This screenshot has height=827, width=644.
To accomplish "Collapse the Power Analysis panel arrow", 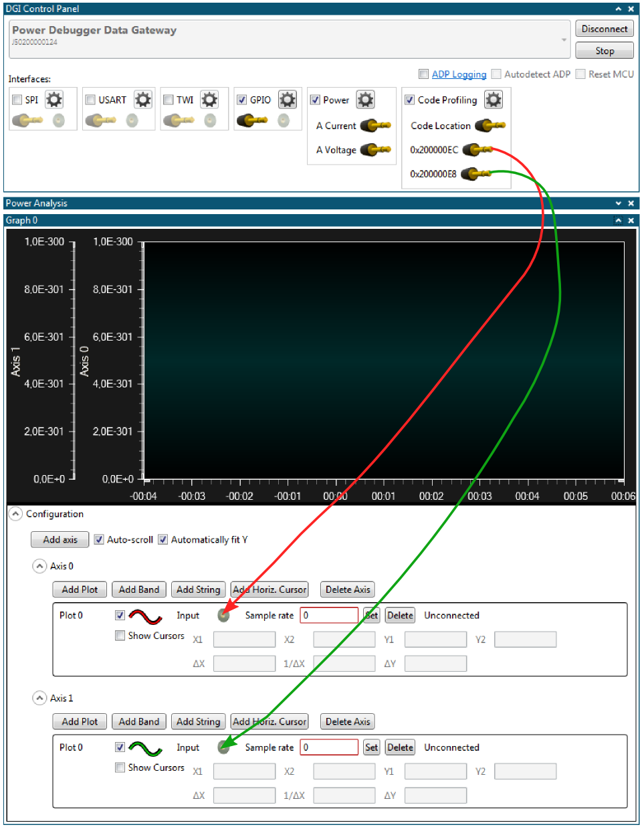I will [618, 203].
